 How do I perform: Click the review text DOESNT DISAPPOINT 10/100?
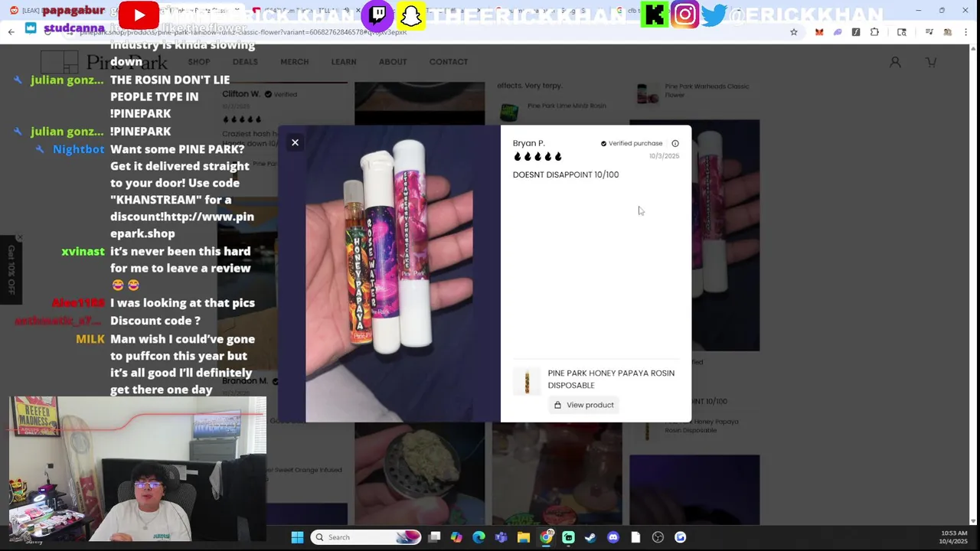566,174
